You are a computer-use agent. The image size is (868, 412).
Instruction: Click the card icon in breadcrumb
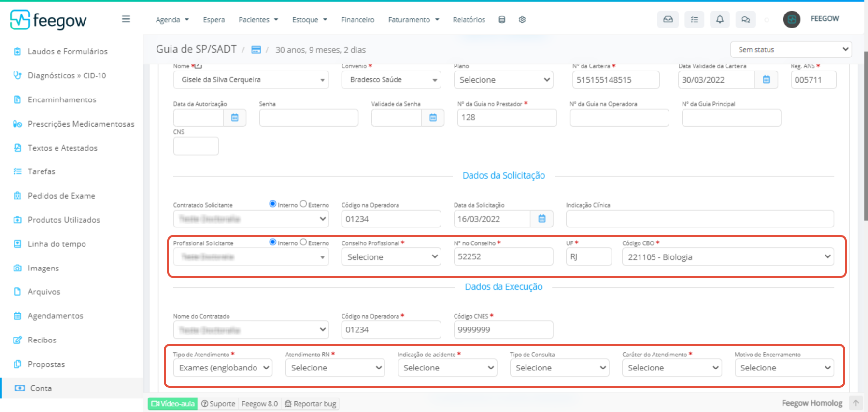click(x=256, y=50)
